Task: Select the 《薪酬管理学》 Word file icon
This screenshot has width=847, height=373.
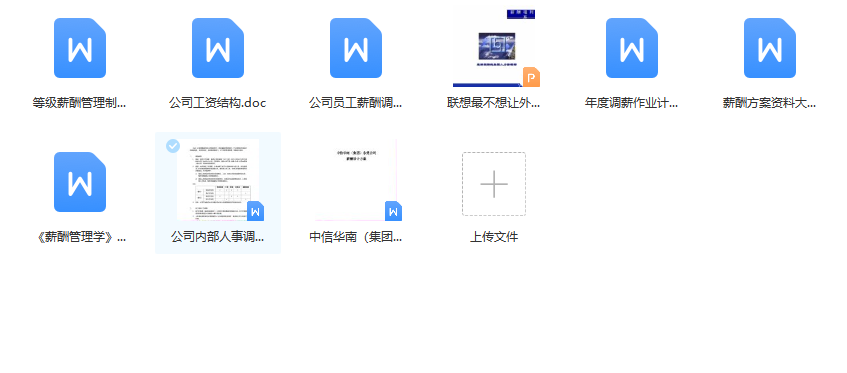Action: [x=79, y=182]
